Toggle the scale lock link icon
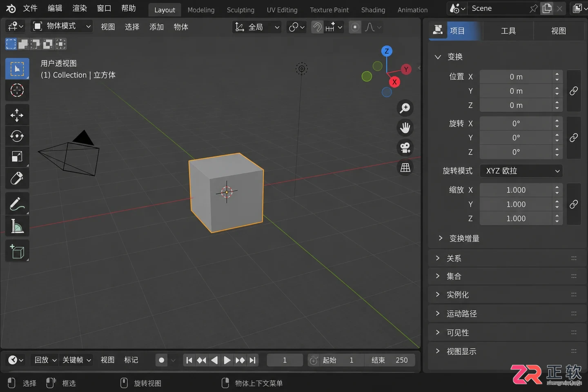This screenshot has width=588, height=392. (x=574, y=204)
